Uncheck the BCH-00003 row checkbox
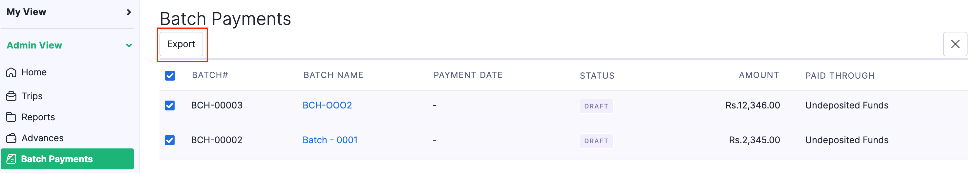The image size is (980, 173). click(170, 106)
